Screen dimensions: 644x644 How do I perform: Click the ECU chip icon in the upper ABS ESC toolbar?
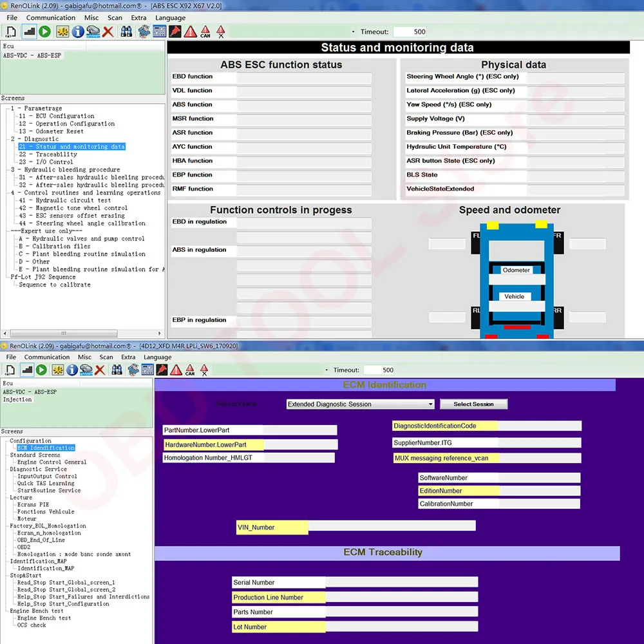click(x=144, y=32)
